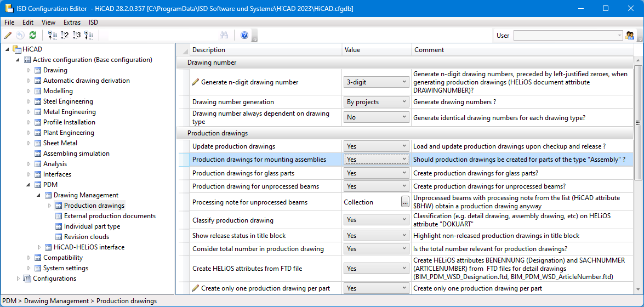Open help with the blue question mark icon

click(x=244, y=35)
